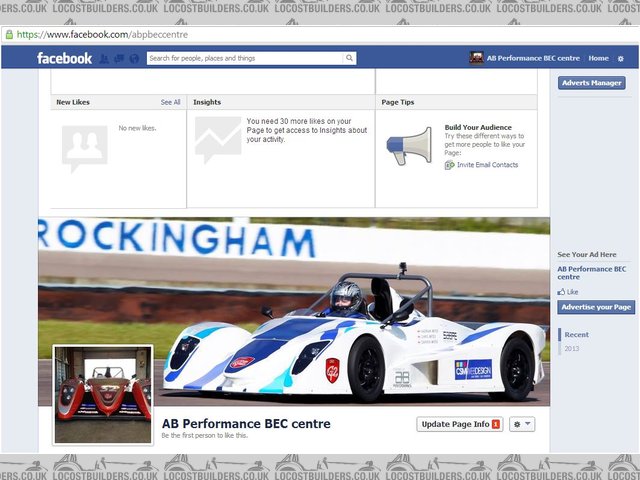The width and height of the screenshot is (640, 480).
Task: Open the friend requests icon
Action: click(x=104, y=58)
